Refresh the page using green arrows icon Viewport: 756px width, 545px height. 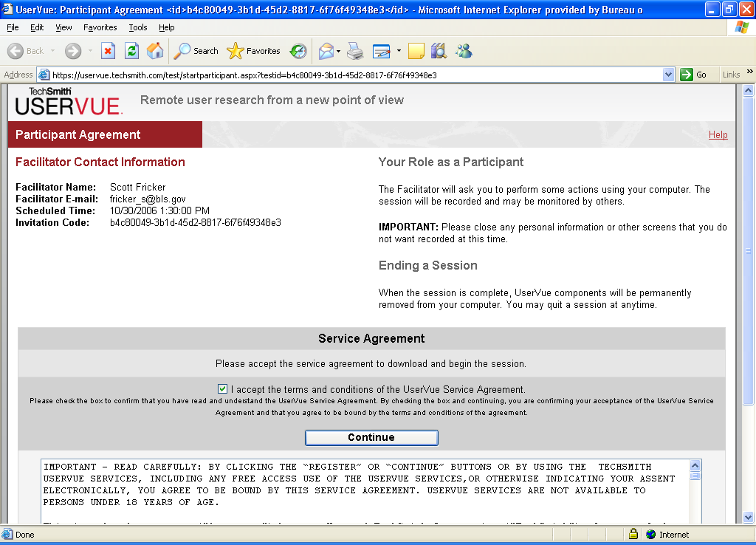point(131,51)
